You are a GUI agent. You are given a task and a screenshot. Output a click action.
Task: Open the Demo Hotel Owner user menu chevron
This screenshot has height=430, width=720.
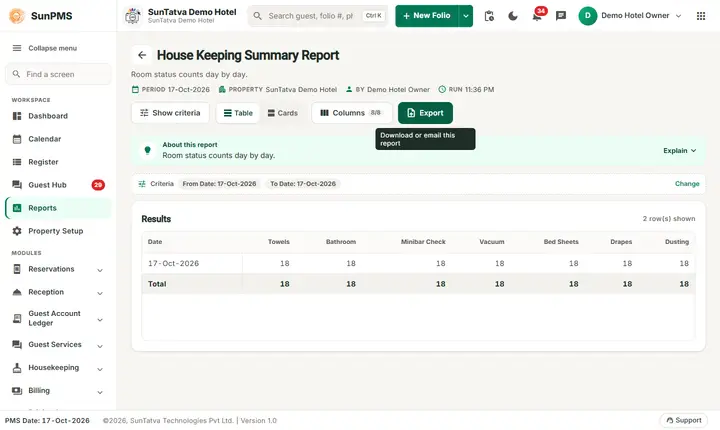(678, 16)
